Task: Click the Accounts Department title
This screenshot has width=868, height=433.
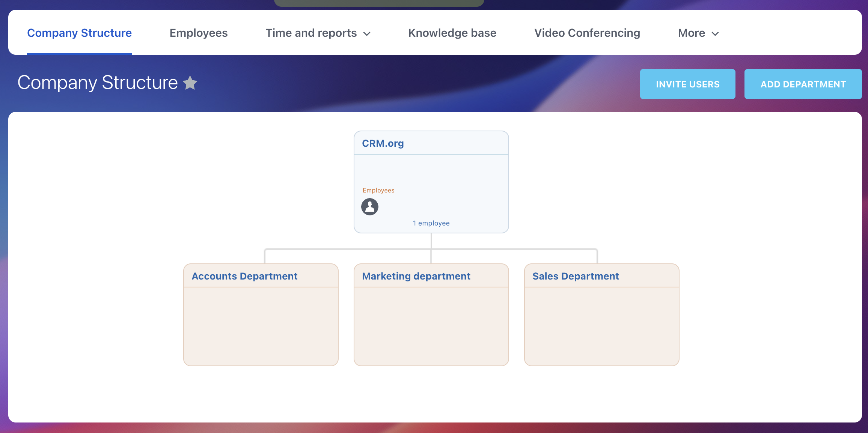Action: [244, 276]
